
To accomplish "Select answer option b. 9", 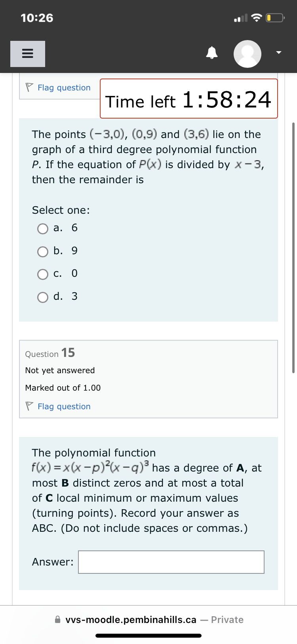I will [x=42, y=251].
